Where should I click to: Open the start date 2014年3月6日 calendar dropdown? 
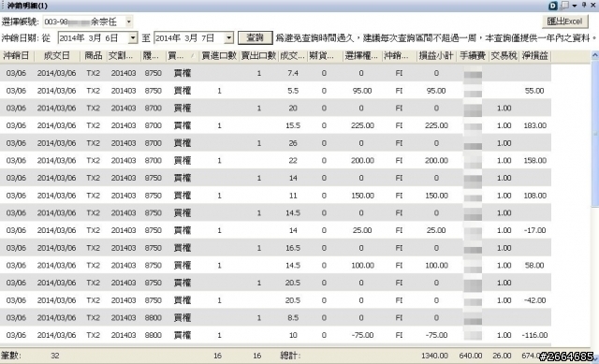click(133, 37)
